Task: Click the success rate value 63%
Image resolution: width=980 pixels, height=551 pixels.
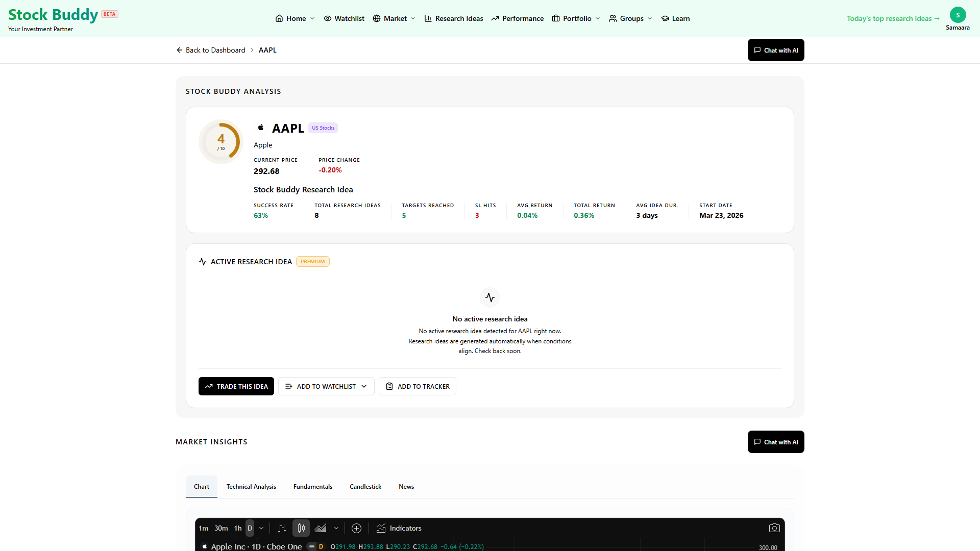Action: click(x=261, y=215)
